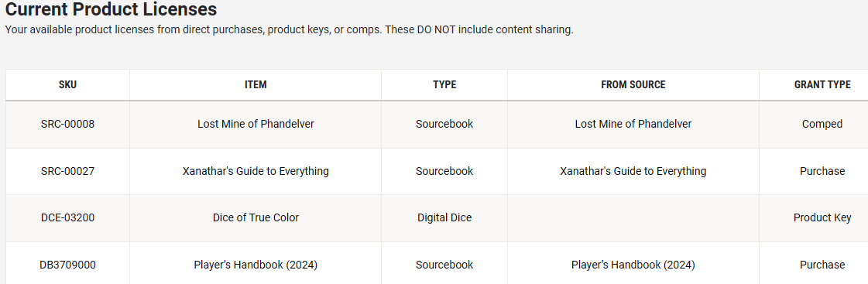Click Xanathar's Guide under From Source column
This screenshot has height=284, width=868.
tap(633, 171)
